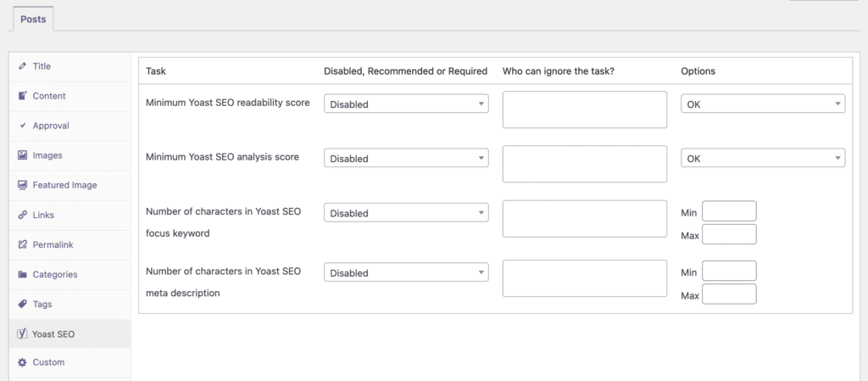868x381 pixels.
Task: Click ignore-task box for SEO analysis score
Action: (x=584, y=164)
